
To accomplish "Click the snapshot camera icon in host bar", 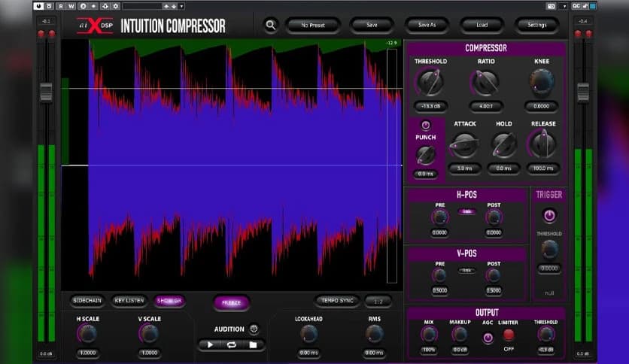I will (x=552, y=6).
